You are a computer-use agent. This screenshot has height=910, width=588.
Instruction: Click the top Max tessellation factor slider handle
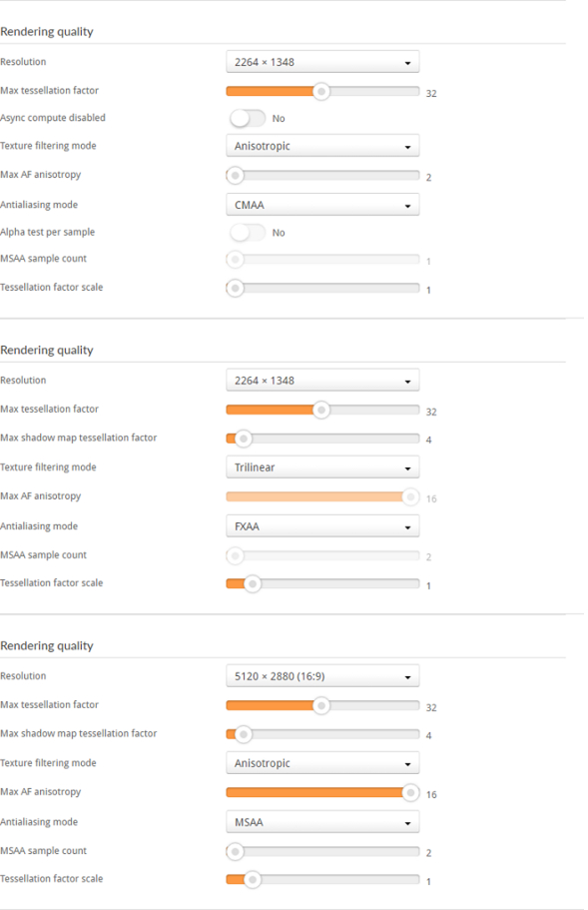click(x=321, y=91)
